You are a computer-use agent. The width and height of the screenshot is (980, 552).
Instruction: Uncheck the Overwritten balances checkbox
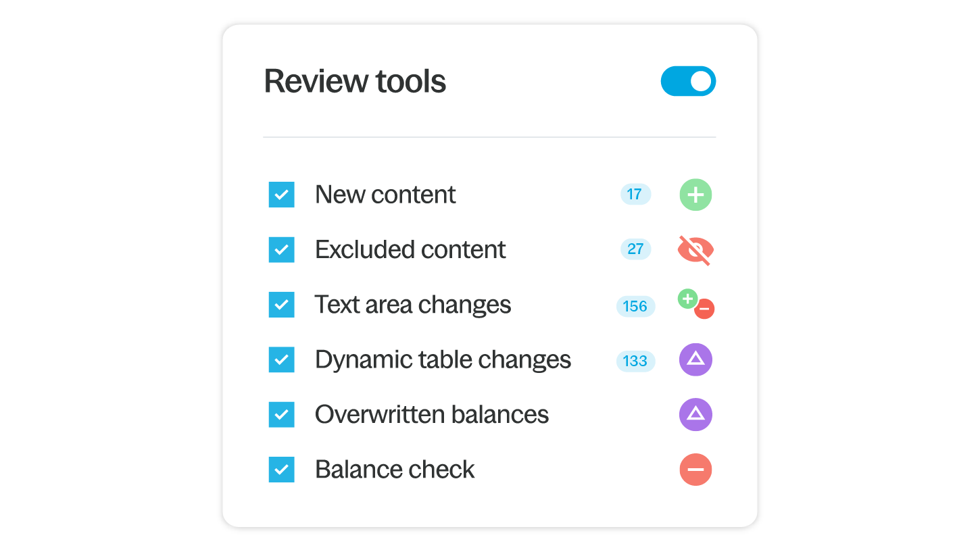pos(281,414)
